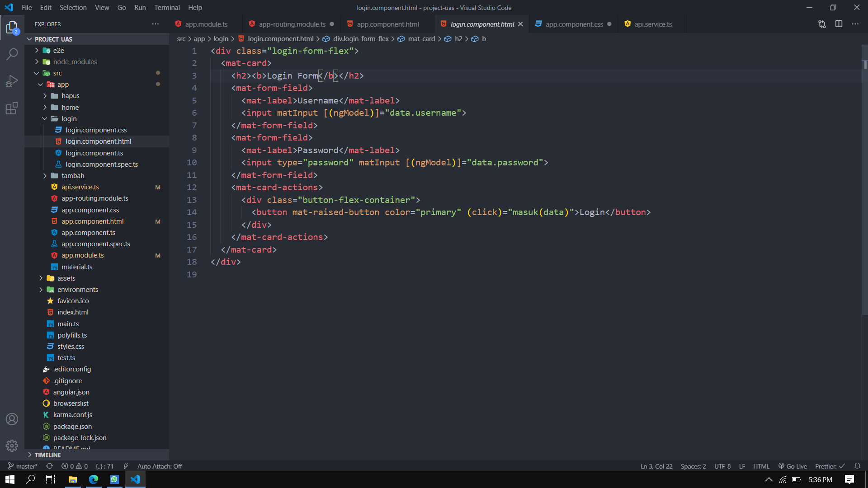868x488 pixels.
Task: Click the Prettier status item
Action: coord(830,466)
